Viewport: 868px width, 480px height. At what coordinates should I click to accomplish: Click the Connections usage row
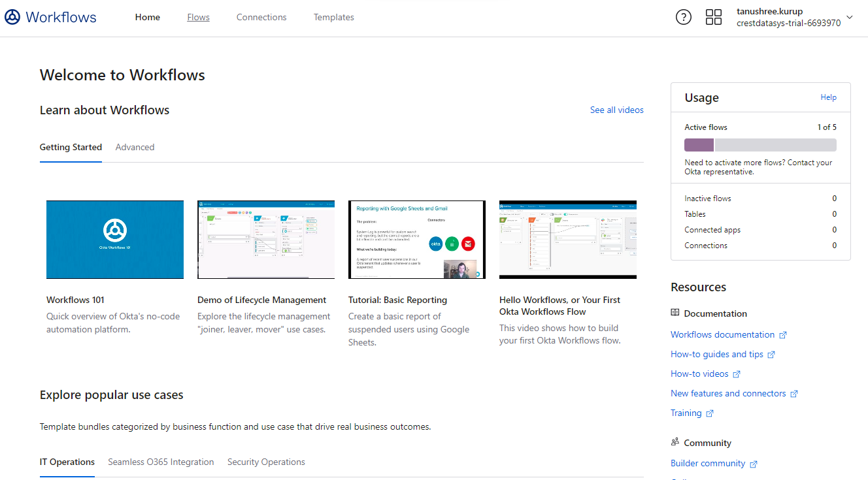760,246
